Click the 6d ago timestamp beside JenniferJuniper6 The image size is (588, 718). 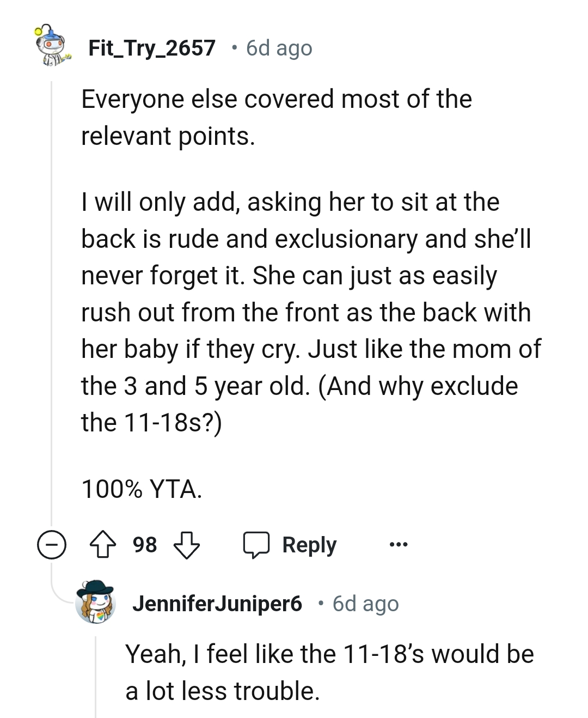tap(365, 603)
